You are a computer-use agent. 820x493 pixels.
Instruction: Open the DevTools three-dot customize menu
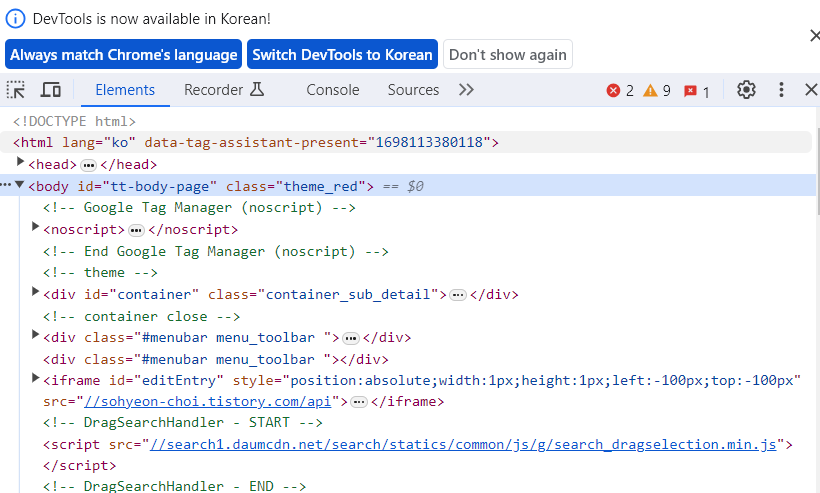pyautogui.click(x=781, y=90)
